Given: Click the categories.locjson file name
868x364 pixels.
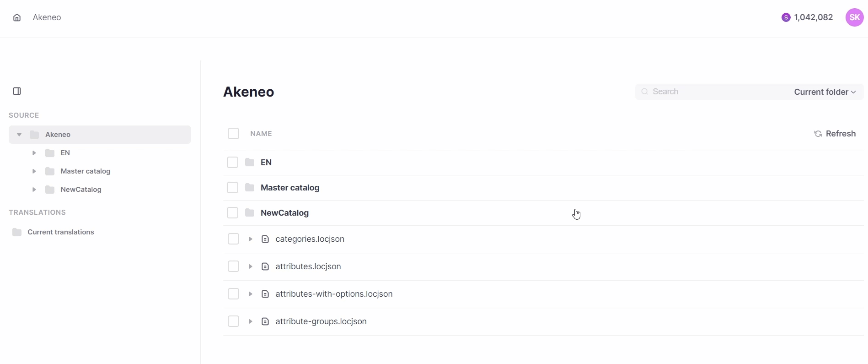Looking at the screenshot, I should [310, 239].
